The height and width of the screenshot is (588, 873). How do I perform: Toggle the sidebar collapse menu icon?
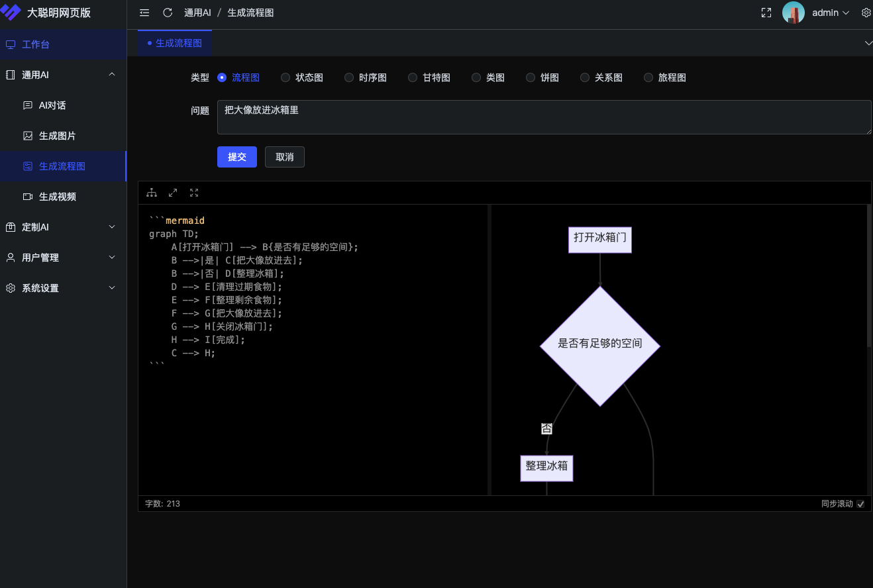[x=144, y=13]
